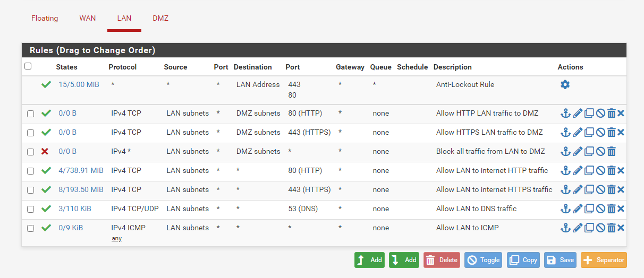Edit the Allow LAN to internet HTTPS traffic rule

click(578, 189)
